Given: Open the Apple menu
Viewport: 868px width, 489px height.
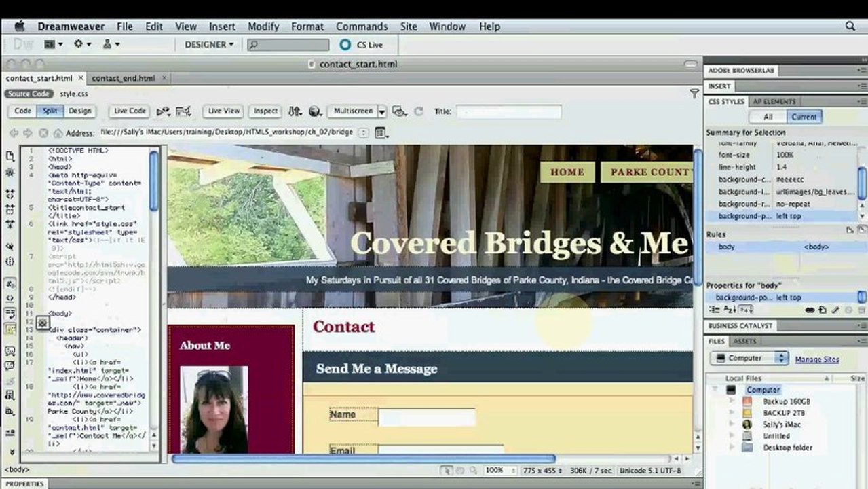Looking at the screenshot, I should click(x=19, y=26).
